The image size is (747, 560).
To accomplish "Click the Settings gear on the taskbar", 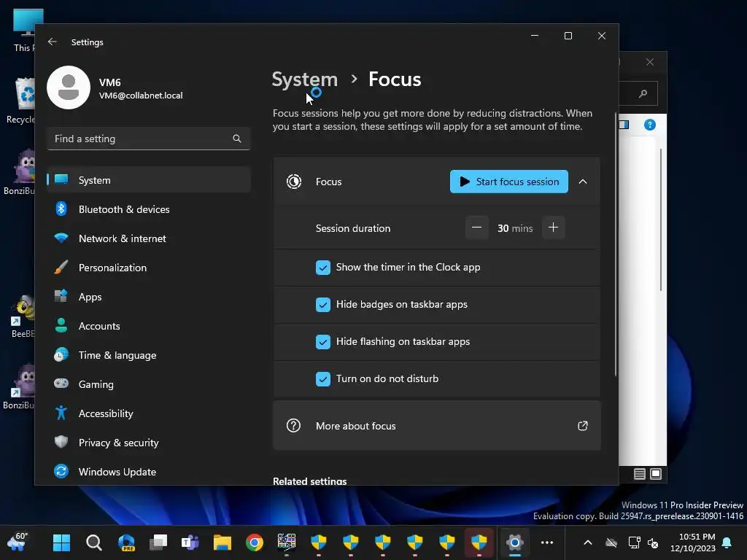I will point(515,542).
